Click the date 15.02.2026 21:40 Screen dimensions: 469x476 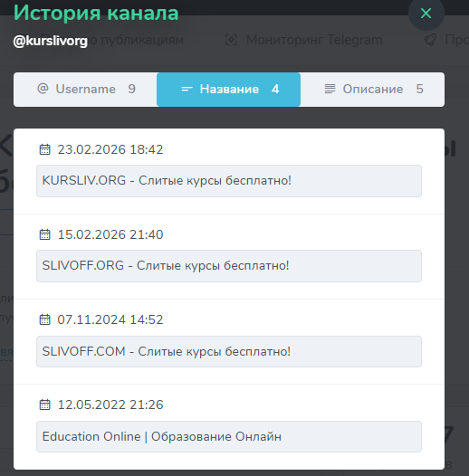click(110, 234)
